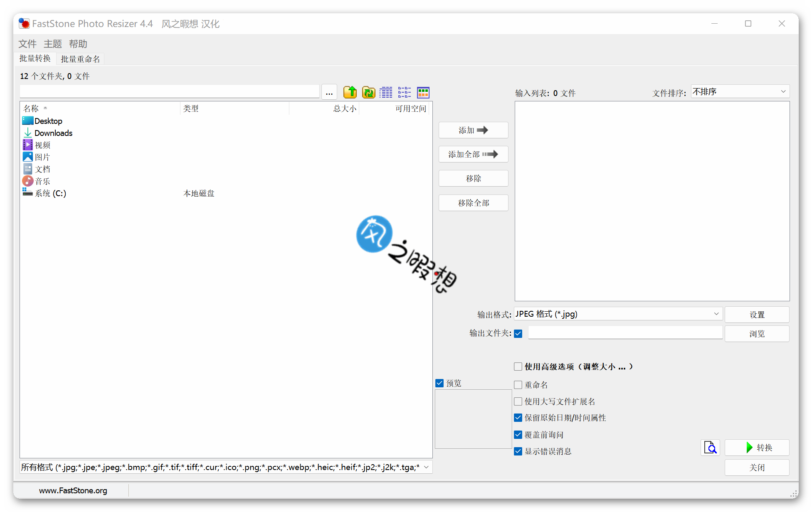Select the 文档 folder icon

pyautogui.click(x=28, y=169)
